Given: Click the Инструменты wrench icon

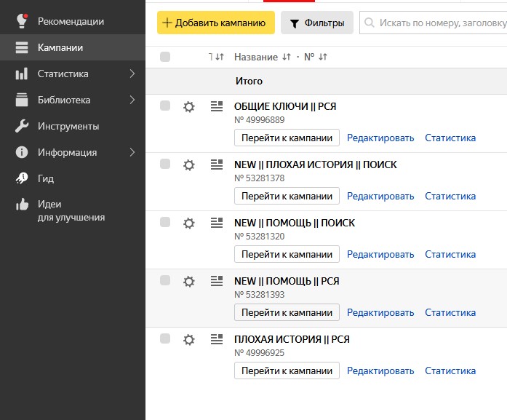Looking at the screenshot, I should [22, 126].
